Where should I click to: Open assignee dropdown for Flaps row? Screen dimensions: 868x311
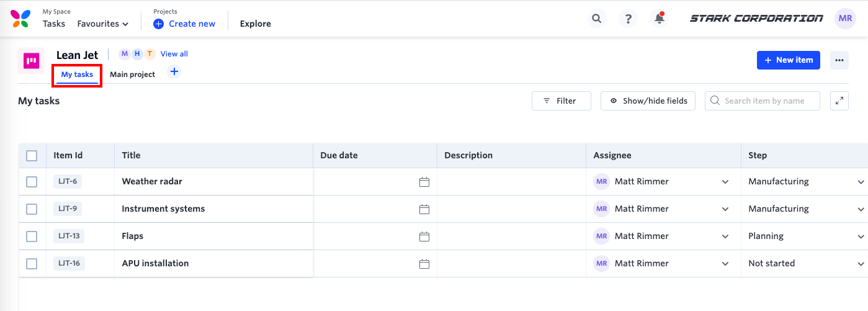click(x=725, y=237)
